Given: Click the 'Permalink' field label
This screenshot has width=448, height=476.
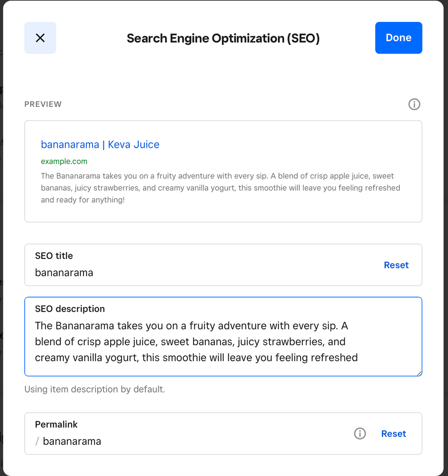Looking at the screenshot, I should click(x=56, y=424).
